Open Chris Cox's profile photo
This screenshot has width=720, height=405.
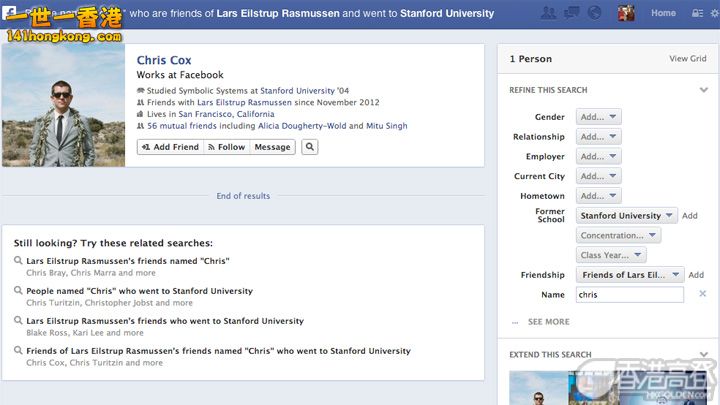63,105
